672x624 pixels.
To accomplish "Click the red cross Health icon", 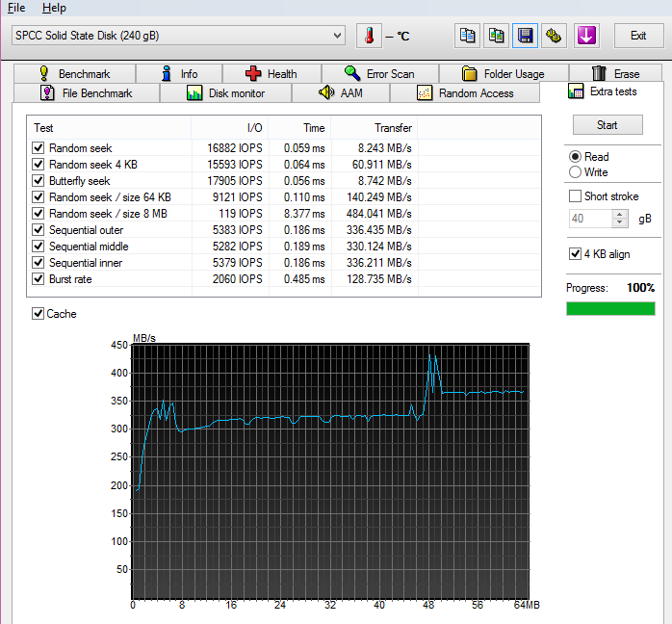I will [253, 74].
